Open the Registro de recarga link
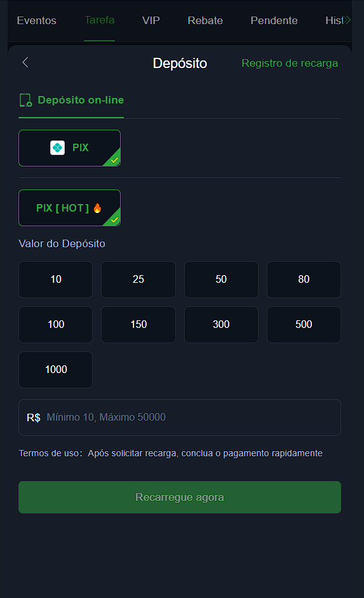 click(290, 64)
